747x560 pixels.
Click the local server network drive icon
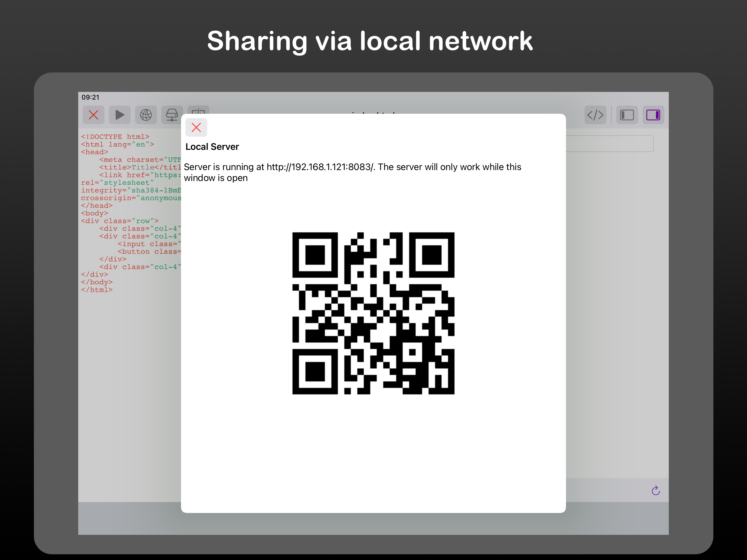point(172,115)
